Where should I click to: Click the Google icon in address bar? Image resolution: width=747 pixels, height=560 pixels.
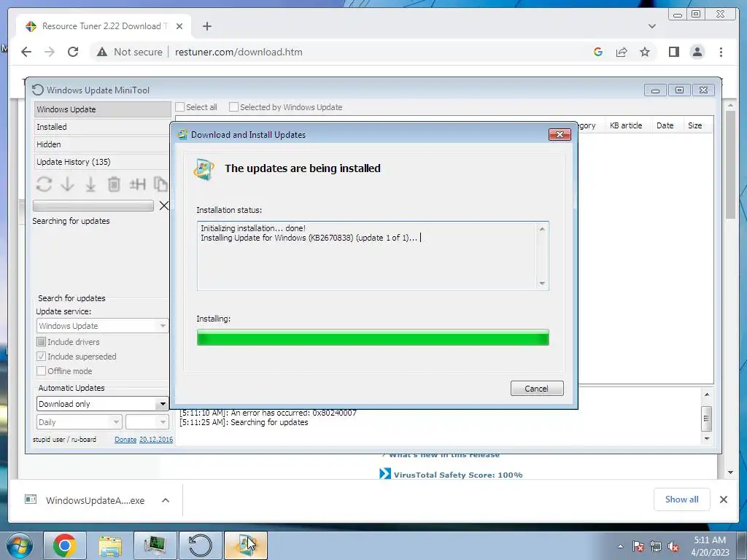pos(598,52)
